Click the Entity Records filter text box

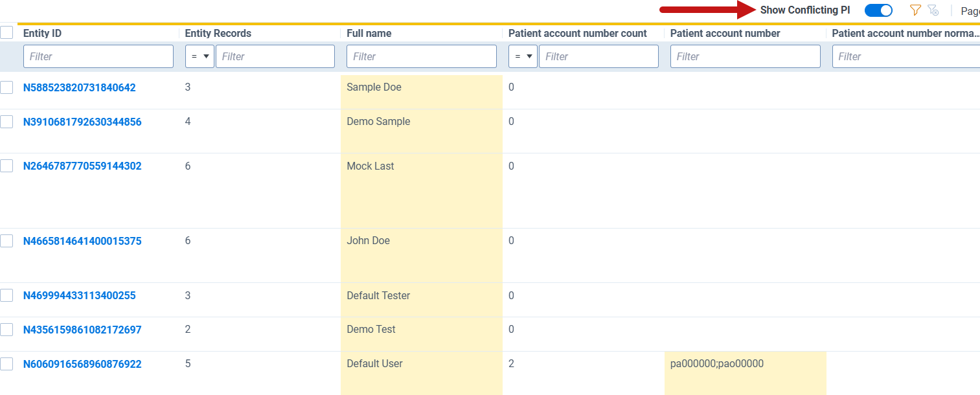(x=275, y=56)
